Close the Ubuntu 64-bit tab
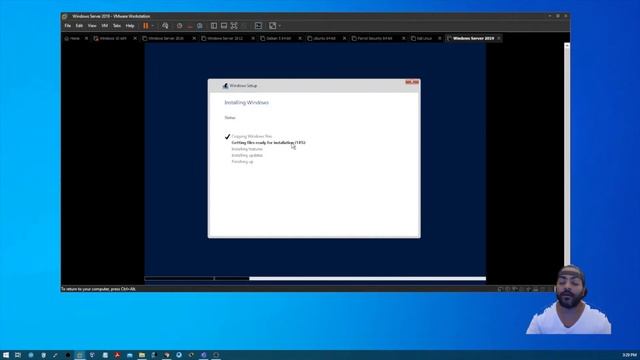The image size is (640, 360). [x=344, y=38]
